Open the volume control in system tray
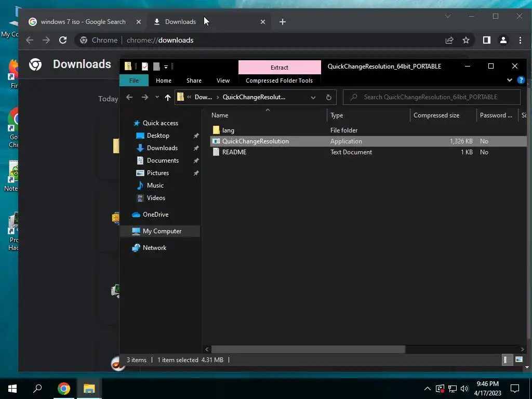Screen dimensions: 532x399 coord(464,389)
